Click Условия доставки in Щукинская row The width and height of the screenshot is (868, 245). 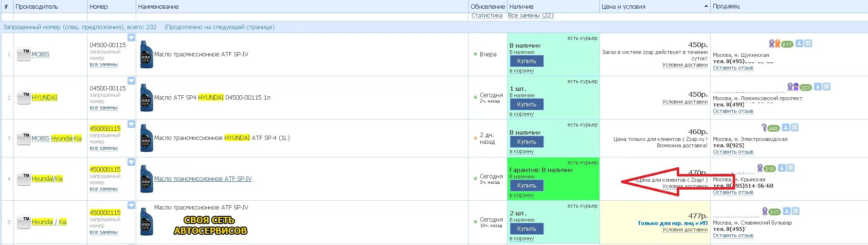pyautogui.click(x=685, y=65)
